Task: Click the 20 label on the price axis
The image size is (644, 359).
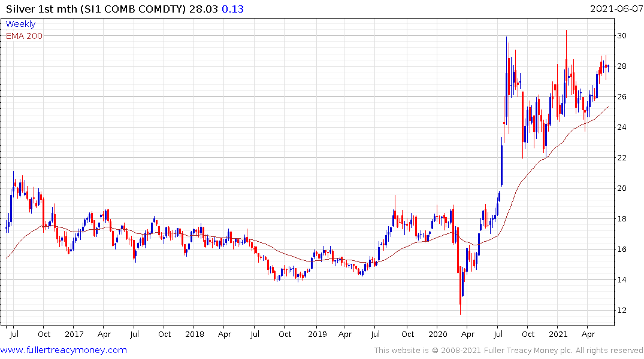Action: click(622, 188)
